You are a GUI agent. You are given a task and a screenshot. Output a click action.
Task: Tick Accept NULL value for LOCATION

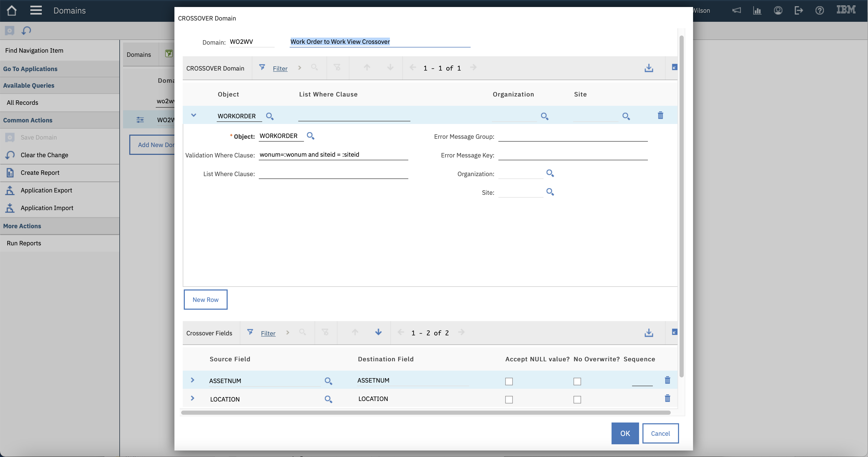[509, 399]
